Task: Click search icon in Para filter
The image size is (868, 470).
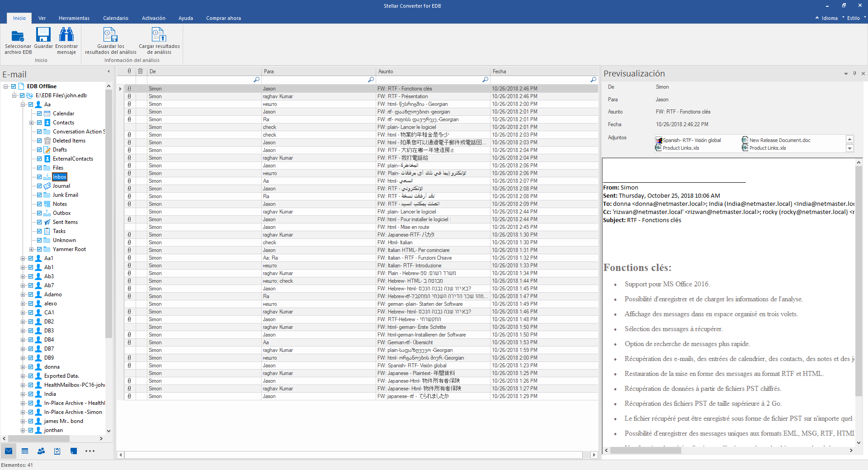Action: [x=371, y=80]
